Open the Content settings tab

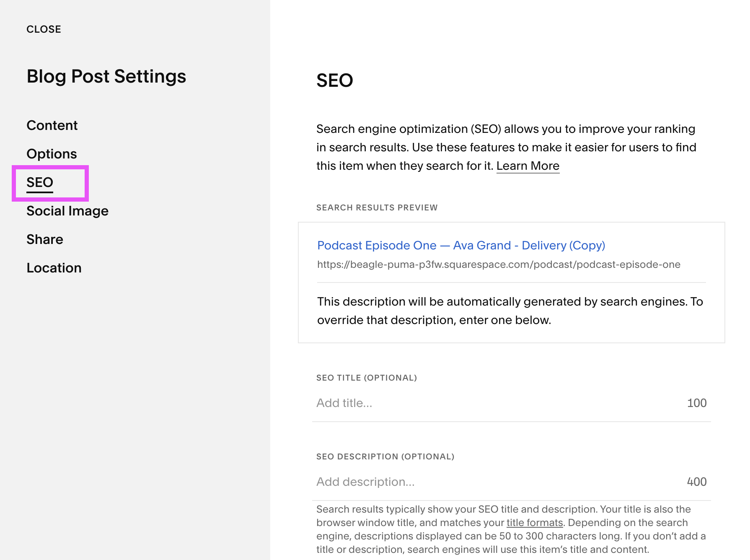(x=52, y=125)
